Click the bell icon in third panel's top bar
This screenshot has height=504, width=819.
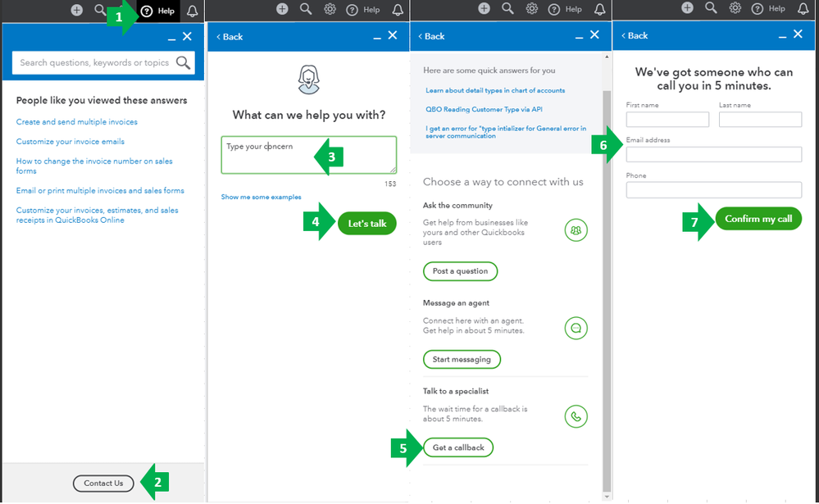(599, 9)
